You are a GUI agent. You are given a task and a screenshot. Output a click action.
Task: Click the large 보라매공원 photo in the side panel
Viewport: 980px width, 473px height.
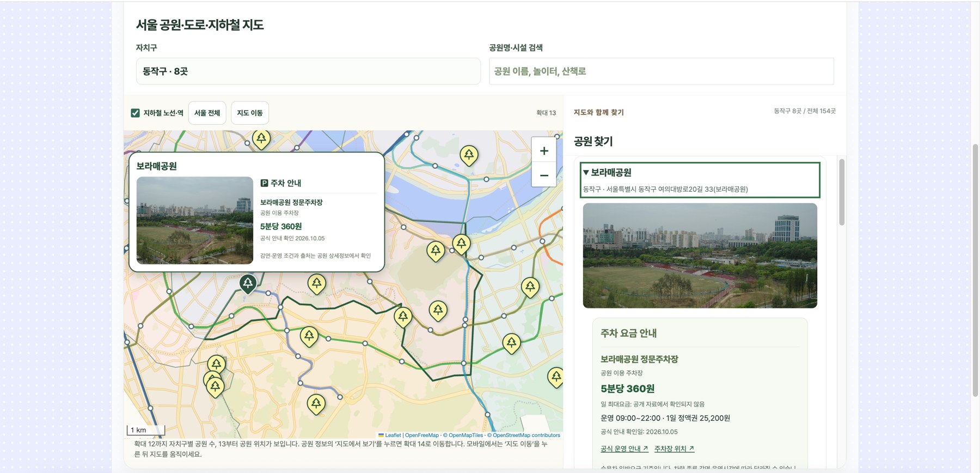point(700,256)
